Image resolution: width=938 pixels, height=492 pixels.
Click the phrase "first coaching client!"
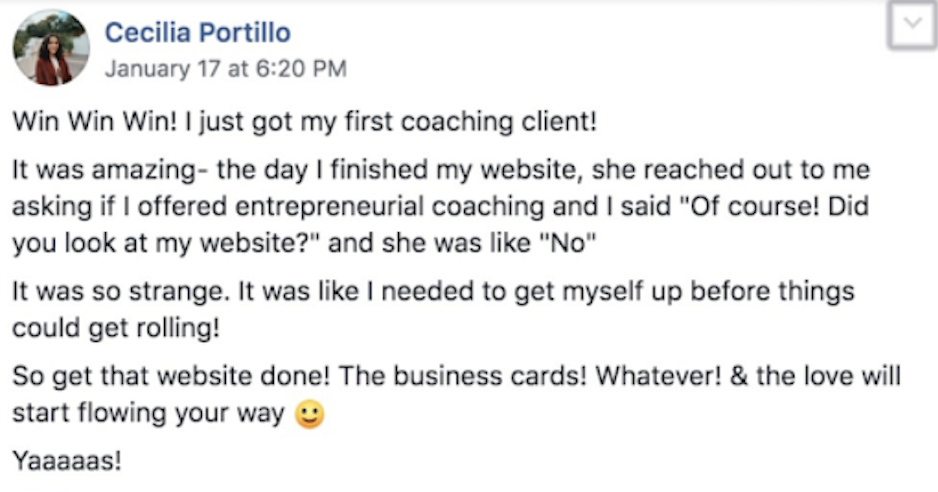[476, 124]
